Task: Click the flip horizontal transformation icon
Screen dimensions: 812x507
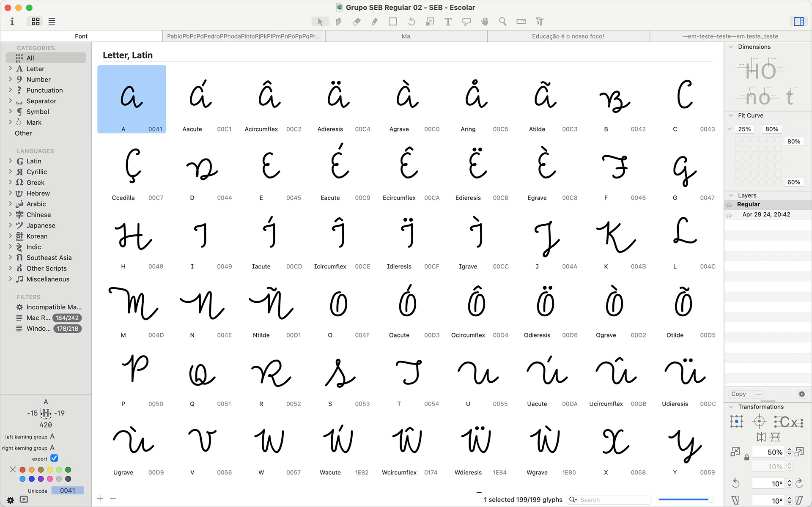Action: 761,437
